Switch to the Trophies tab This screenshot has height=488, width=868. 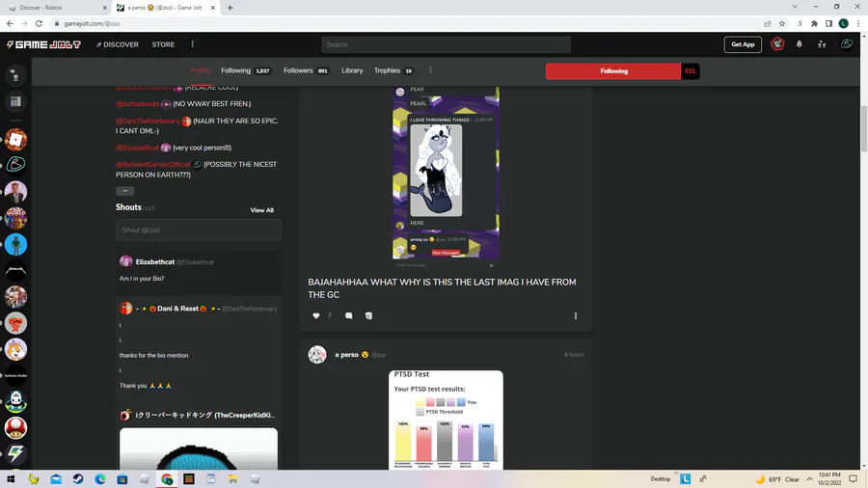tap(393, 70)
